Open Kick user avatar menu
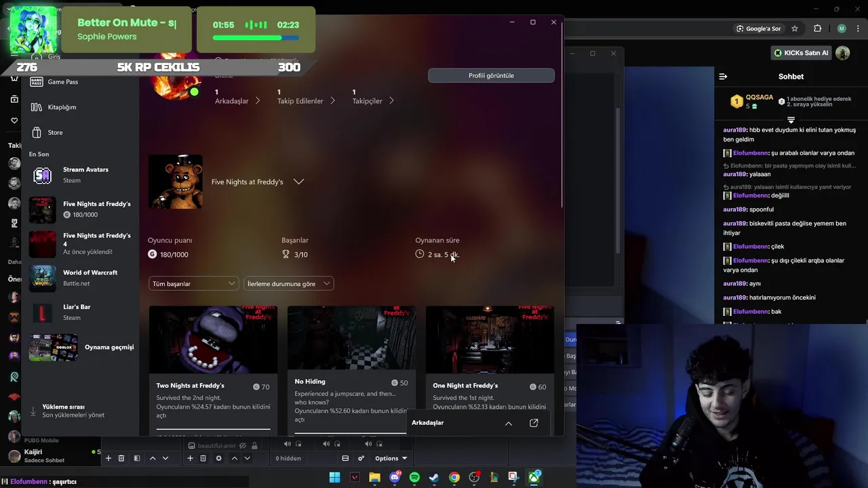Viewport: 868px width, 488px height. click(x=843, y=53)
